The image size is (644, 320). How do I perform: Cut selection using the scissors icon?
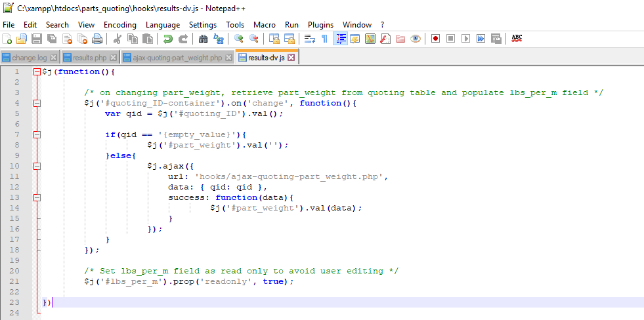118,39
